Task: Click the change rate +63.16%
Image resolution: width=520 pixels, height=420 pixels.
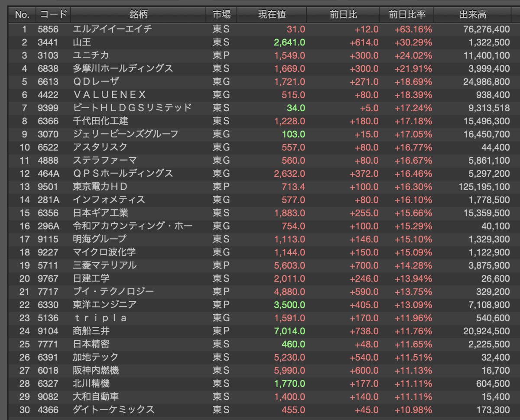Action: 413,29
